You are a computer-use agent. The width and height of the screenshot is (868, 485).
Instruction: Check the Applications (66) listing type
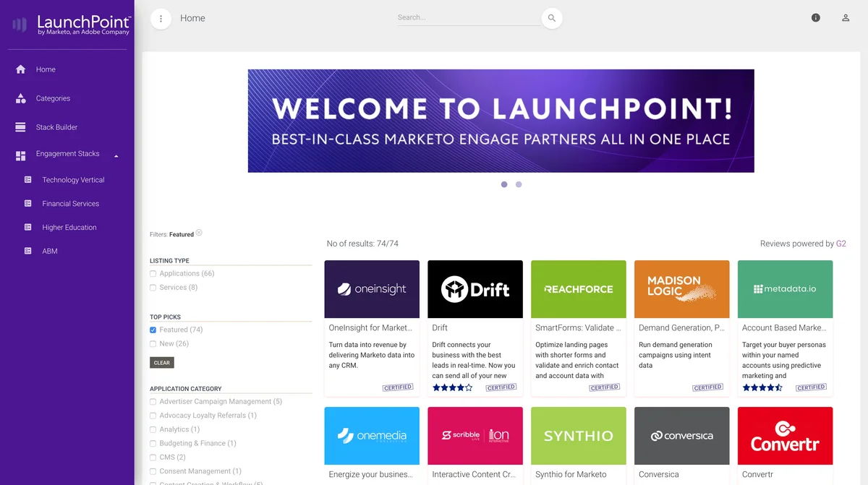click(x=153, y=273)
